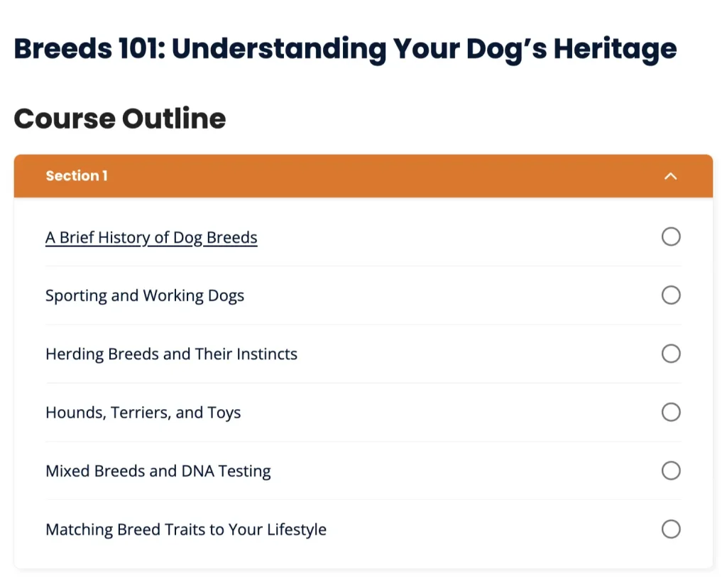The height and width of the screenshot is (588, 727).
Task: Mark A Brief History of Dog Breeds complete circle
Action: [671, 236]
